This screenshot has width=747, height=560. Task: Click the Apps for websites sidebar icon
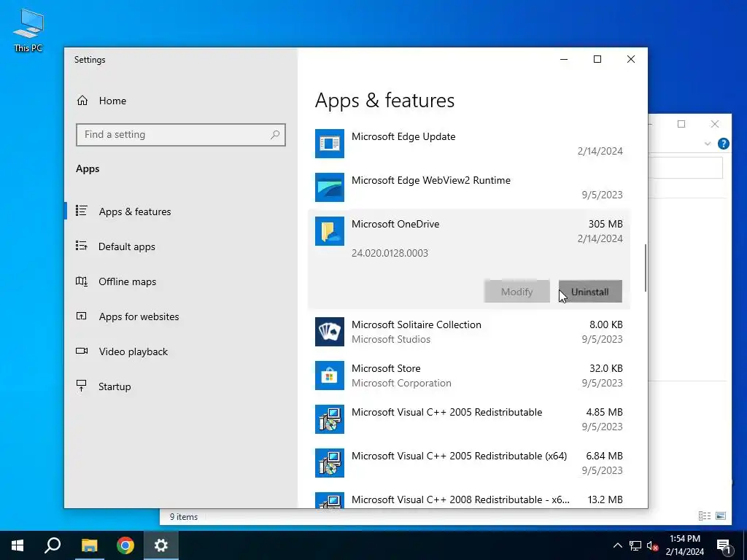pyautogui.click(x=82, y=316)
